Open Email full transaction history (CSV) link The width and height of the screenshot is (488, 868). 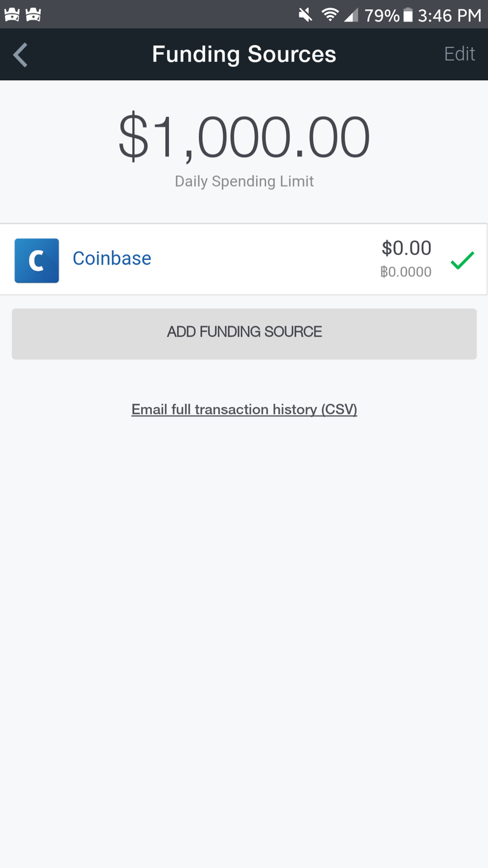click(244, 410)
